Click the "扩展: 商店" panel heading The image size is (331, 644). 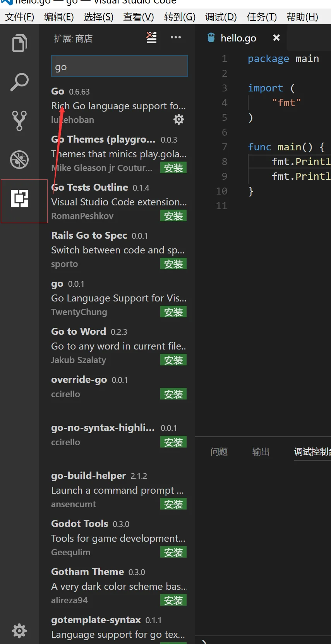(73, 39)
